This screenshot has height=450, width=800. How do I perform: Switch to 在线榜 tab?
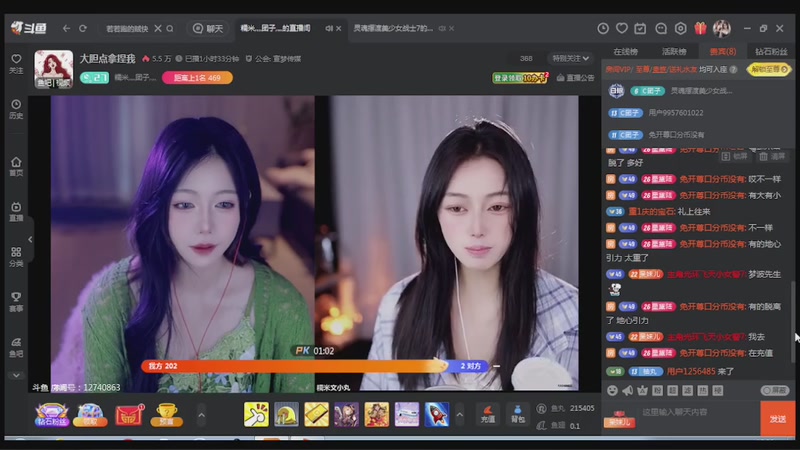pyautogui.click(x=626, y=52)
